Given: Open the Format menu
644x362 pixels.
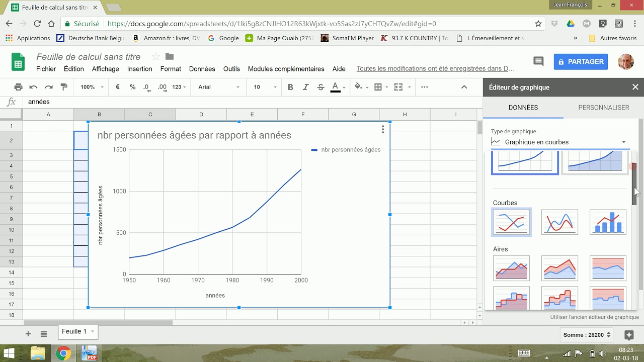Looking at the screenshot, I should point(171,69).
